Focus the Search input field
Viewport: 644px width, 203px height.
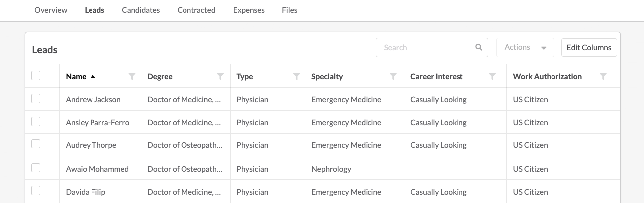432,47
